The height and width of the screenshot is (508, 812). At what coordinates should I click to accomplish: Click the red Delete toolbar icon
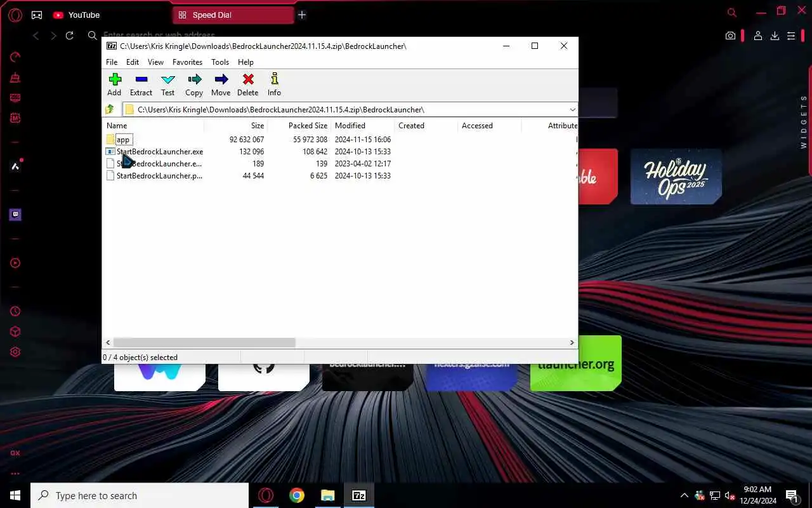pyautogui.click(x=247, y=84)
